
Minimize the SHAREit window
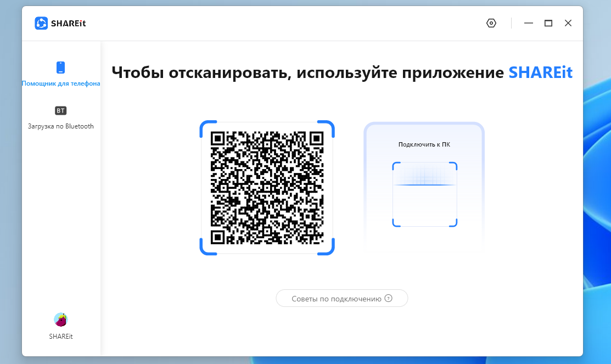[x=529, y=24]
